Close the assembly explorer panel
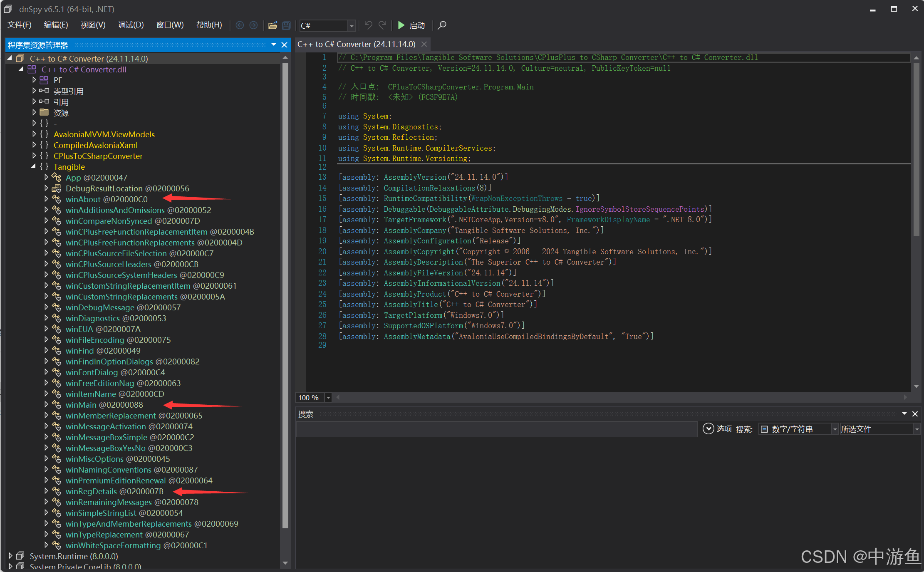This screenshot has height=572, width=924. 285,45
